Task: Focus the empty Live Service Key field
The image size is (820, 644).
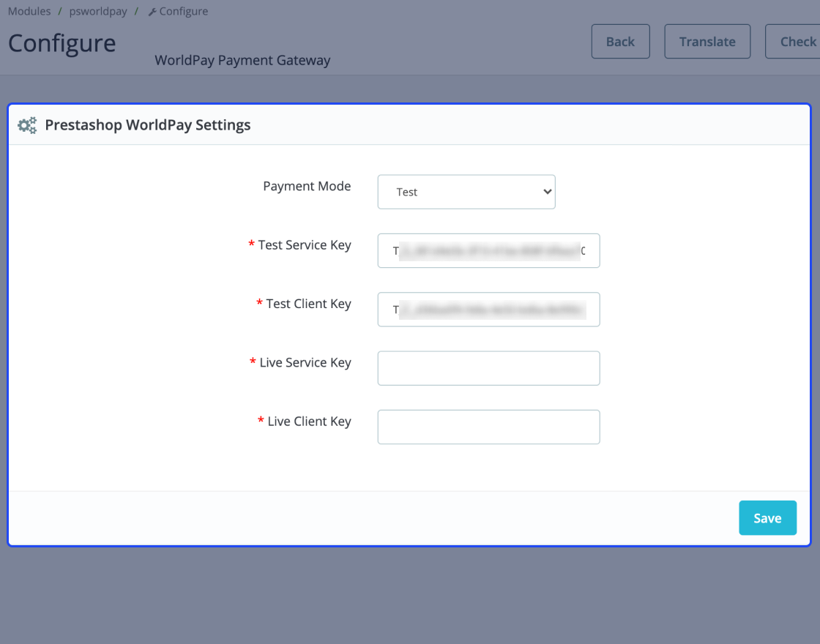Action: [488, 367]
